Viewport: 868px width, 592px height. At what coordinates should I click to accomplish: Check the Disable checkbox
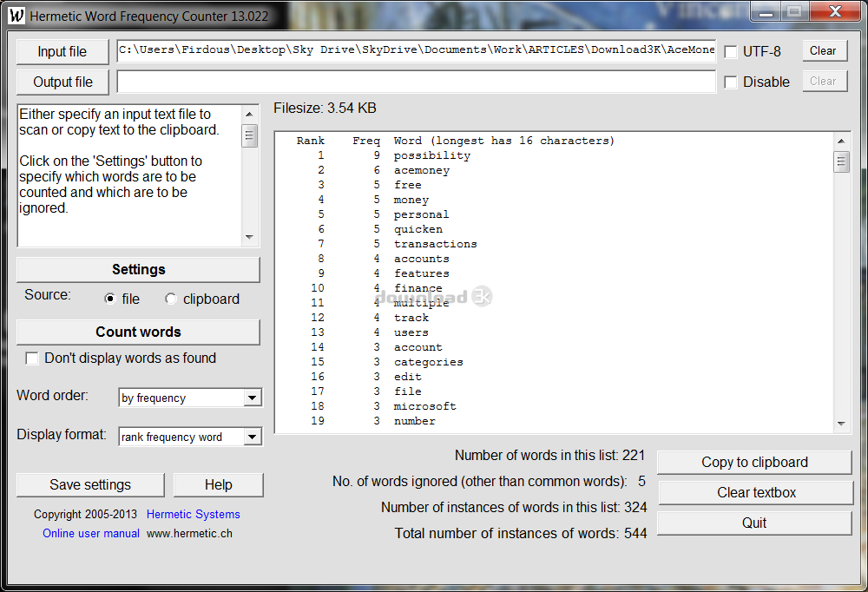730,82
